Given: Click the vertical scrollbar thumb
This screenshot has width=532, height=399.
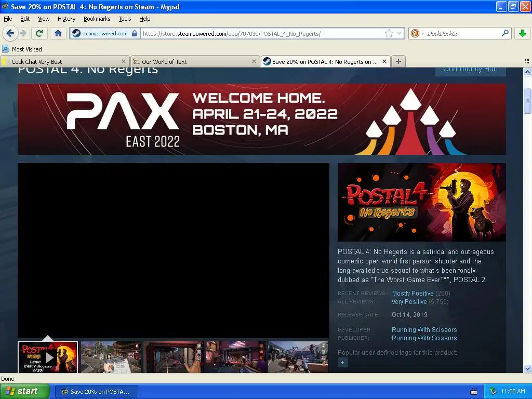Looking at the screenshot, I should coord(527,101).
